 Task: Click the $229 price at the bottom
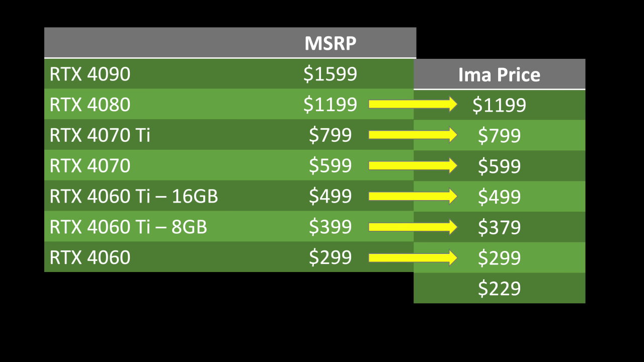coord(499,289)
